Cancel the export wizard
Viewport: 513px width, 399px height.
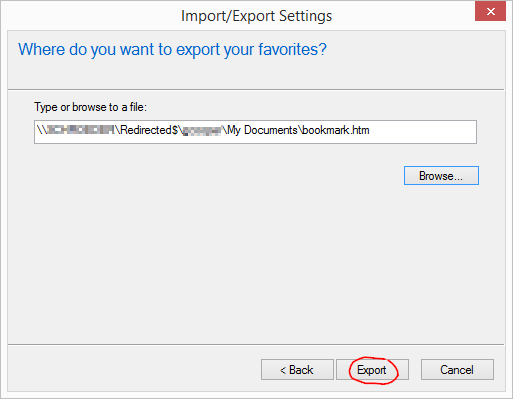coord(457,369)
